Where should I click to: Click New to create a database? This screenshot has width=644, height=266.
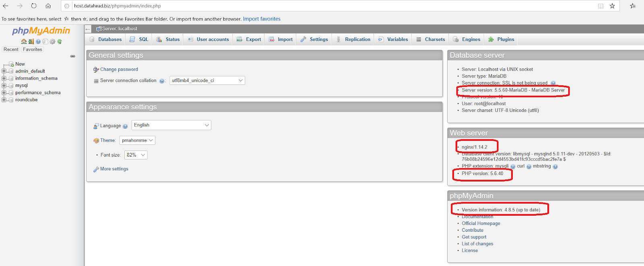coord(20,64)
